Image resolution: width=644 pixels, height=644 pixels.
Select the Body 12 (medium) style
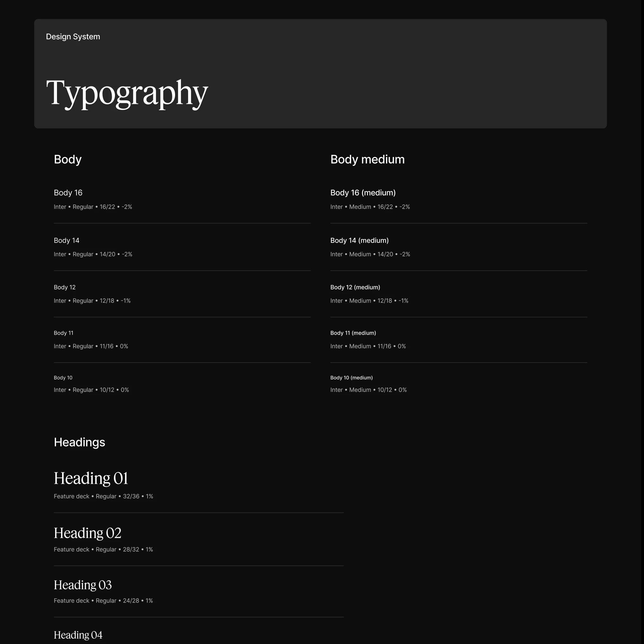[x=355, y=287]
